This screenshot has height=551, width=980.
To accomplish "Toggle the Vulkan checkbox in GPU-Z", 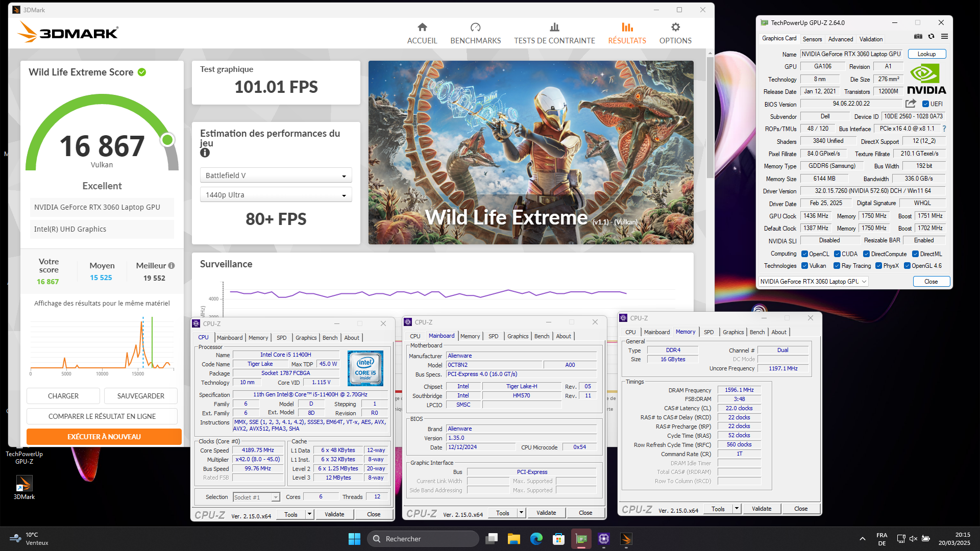I will [804, 266].
